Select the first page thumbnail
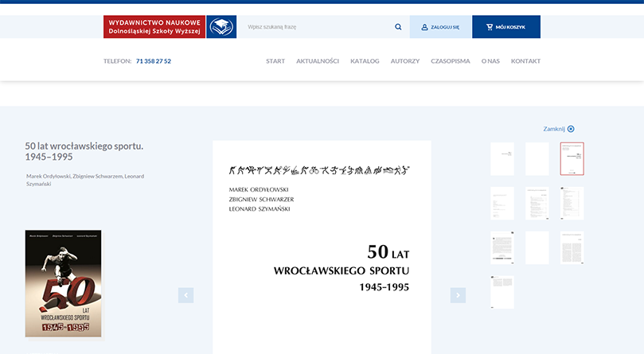Viewport: 644px width, 354px height. 502,159
